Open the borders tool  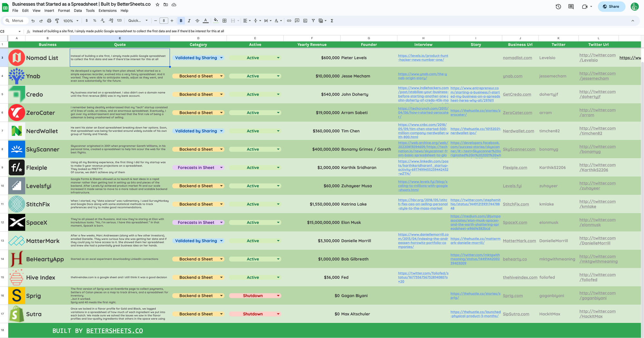224,21
